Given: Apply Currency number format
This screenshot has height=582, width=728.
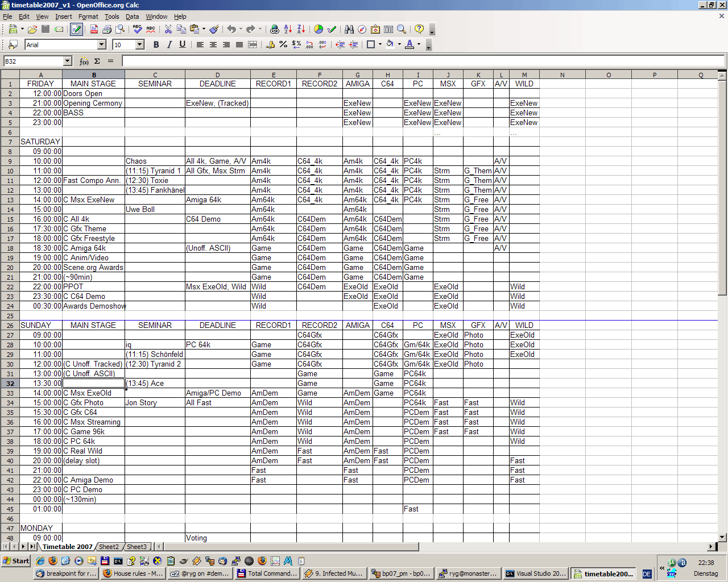Looking at the screenshot, I should tap(270, 44).
